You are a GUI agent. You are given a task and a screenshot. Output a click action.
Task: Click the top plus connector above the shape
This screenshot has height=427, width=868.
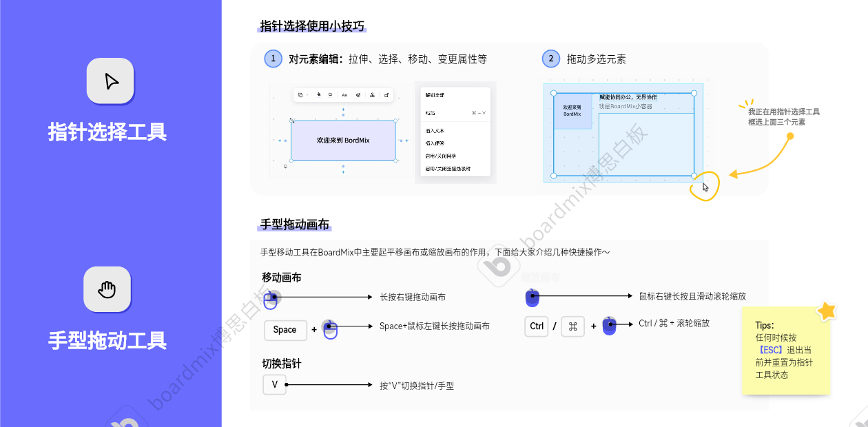(x=343, y=110)
